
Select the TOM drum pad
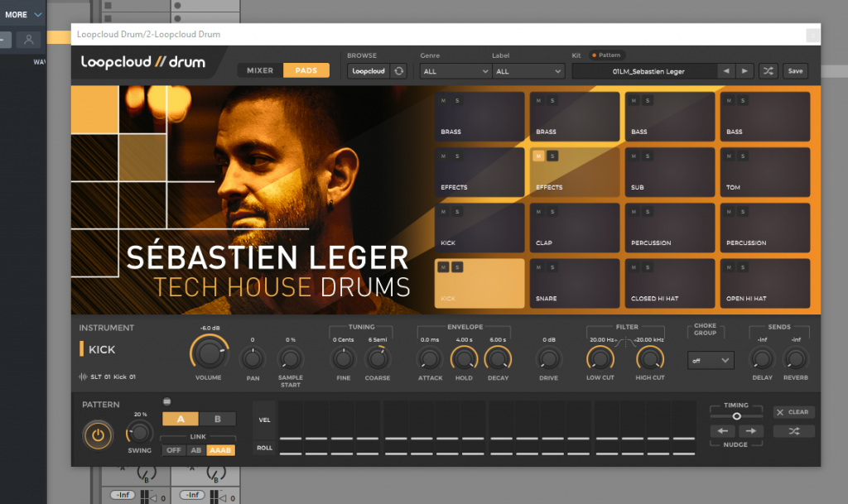pos(764,172)
